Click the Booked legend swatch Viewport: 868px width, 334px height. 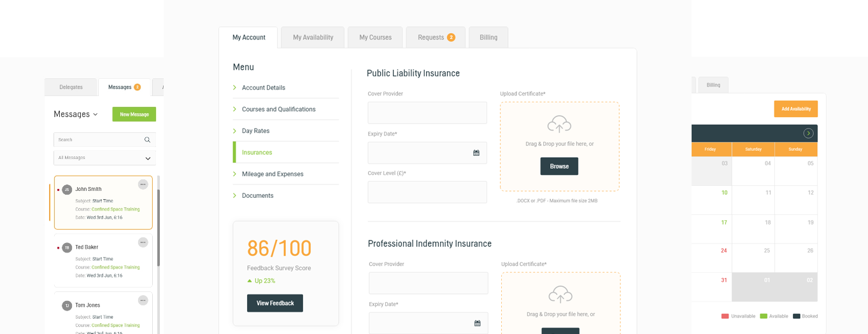coord(796,316)
